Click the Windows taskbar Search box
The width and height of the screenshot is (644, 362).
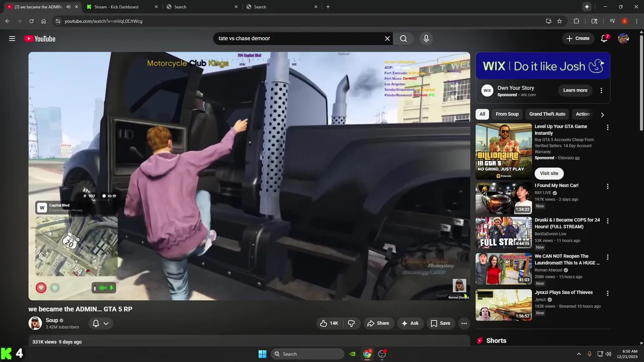click(307, 354)
